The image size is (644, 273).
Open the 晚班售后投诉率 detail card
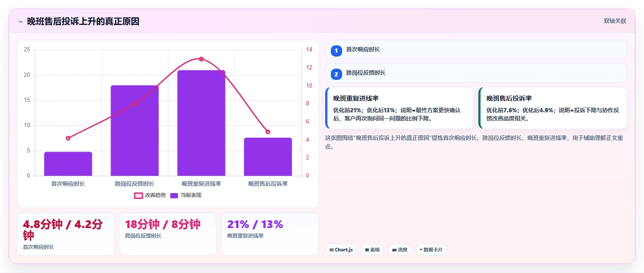[x=553, y=108]
